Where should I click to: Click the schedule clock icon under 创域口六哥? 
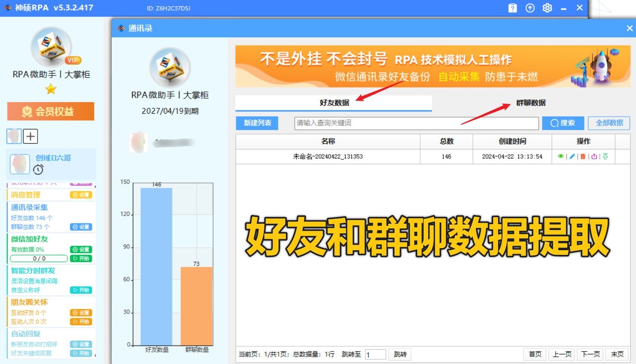[x=38, y=170]
